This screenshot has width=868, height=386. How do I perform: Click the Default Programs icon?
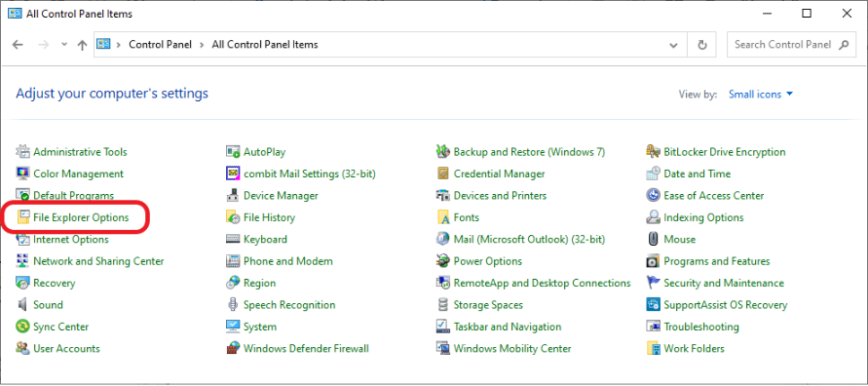tap(22, 196)
